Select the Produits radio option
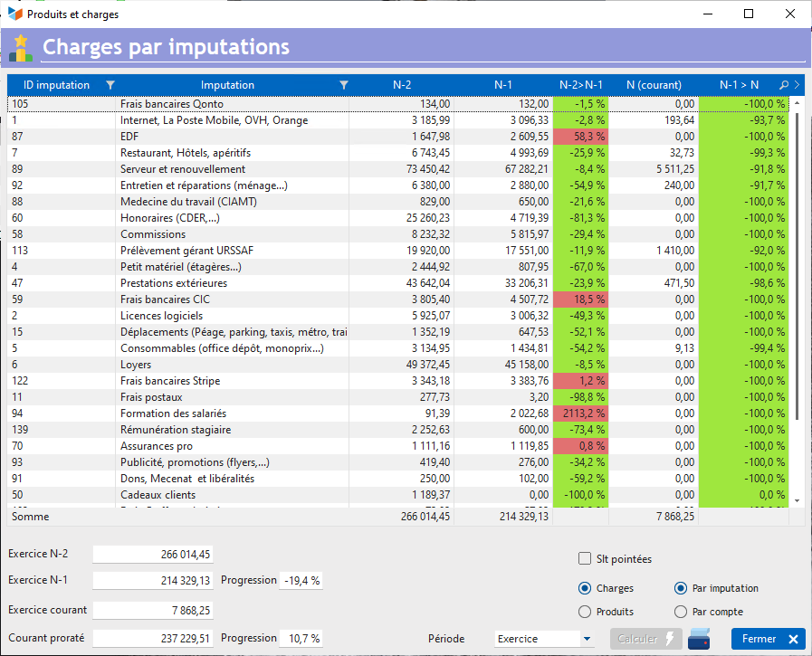812x656 pixels. click(585, 612)
